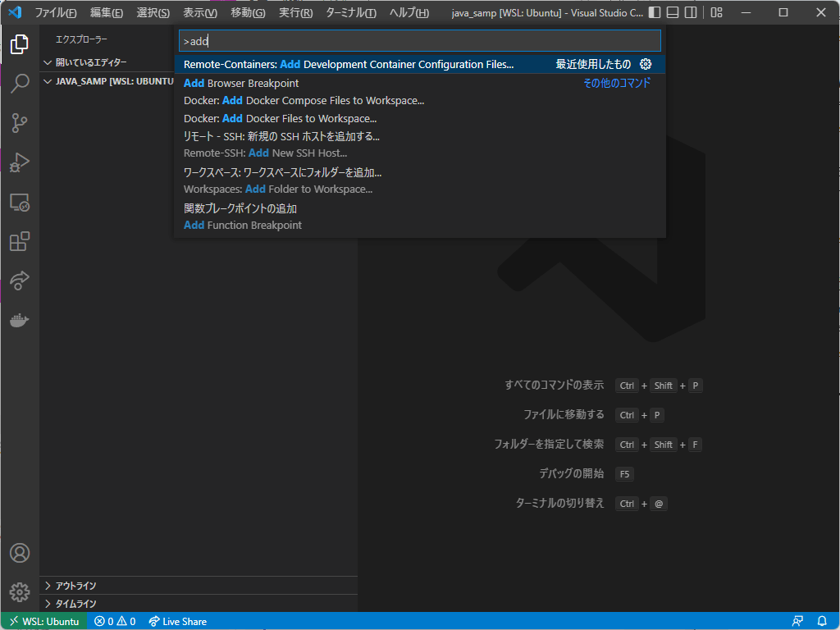Open the Live Share activity bar icon
840x630 pixels.
point(20,281)
